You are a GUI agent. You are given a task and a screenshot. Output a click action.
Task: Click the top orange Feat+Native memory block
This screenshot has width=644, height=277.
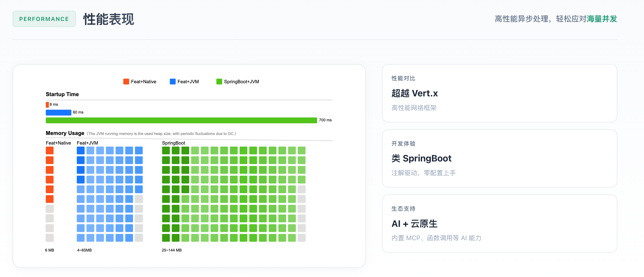(x=50, y=151)
